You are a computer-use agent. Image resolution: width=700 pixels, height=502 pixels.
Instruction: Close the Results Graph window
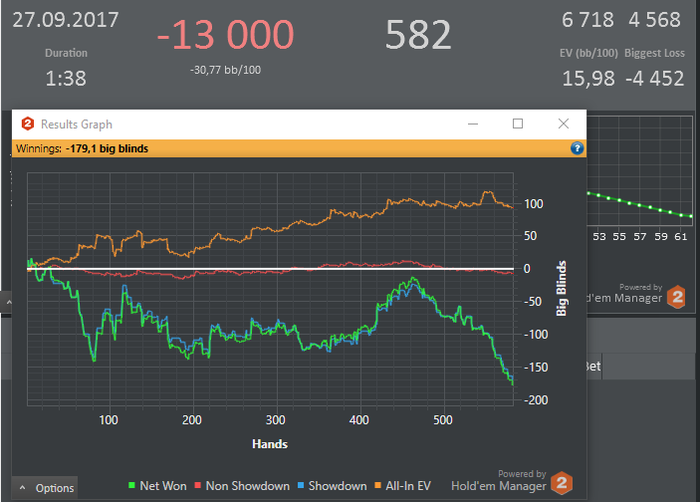(x=563, y=124)
